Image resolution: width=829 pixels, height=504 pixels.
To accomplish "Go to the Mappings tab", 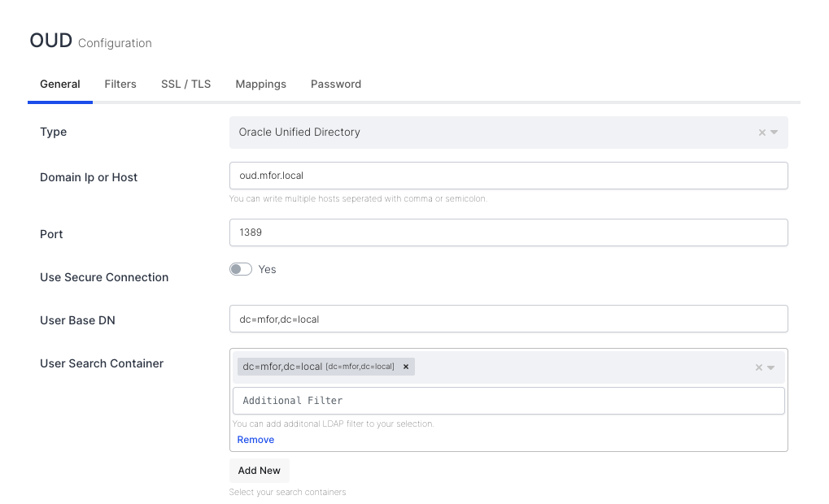I will (260, 84).
